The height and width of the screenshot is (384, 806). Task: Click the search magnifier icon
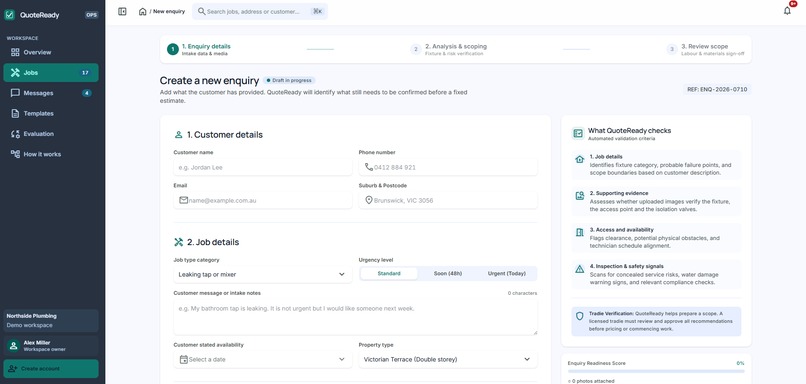click(x=202, y=11)
